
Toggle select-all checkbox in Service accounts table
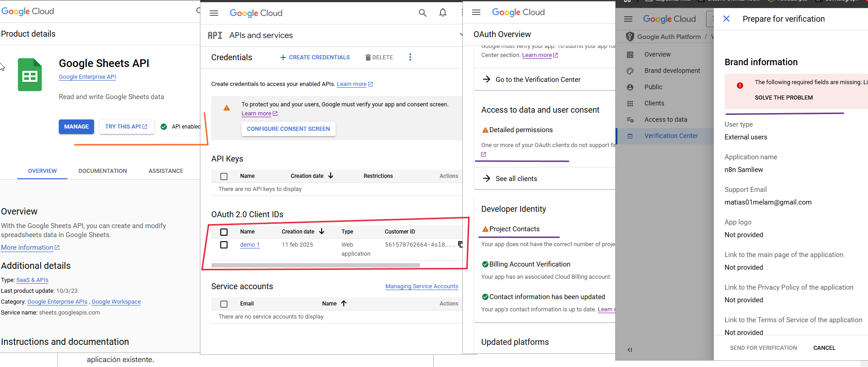point(224,304)
